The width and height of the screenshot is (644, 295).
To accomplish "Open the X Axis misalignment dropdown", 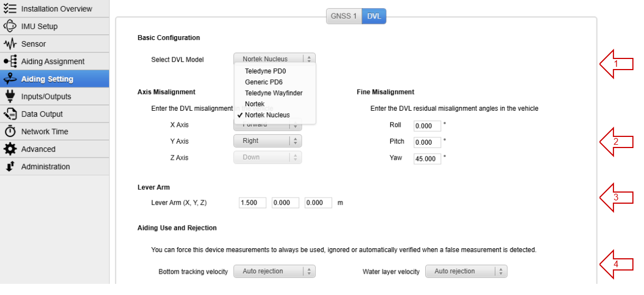I will click(x=268, y=125).
